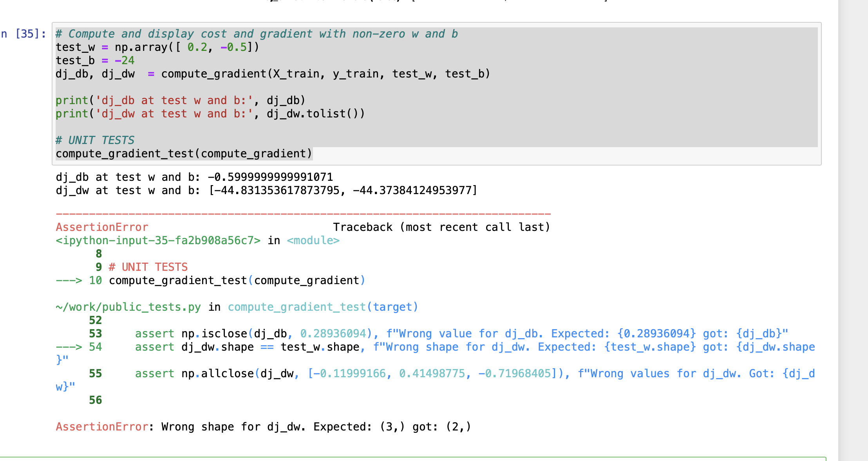The image size is (868, 461).
Task: Click the ~/work/public_tests.py file path
Action: point(128,307)
